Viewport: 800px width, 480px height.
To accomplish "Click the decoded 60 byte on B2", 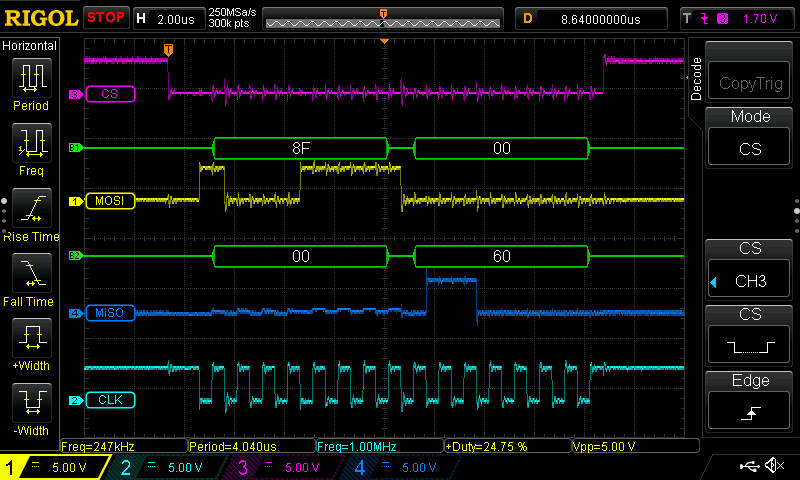I will (502, 256).
